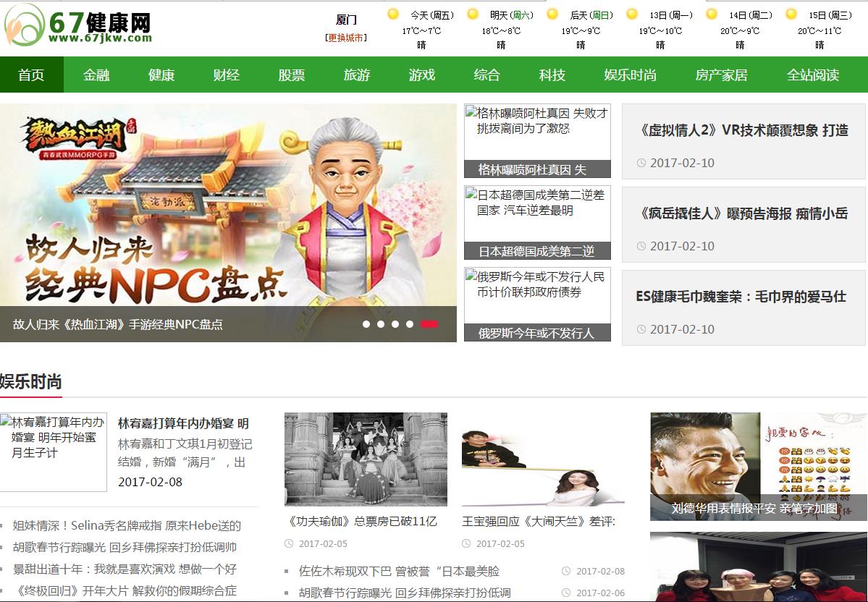This screenshot has width=868, height=602.
Task: Click tomorrow's (周六) sunny weather icon
Action: pyautogui.click(x=473, y=14)
